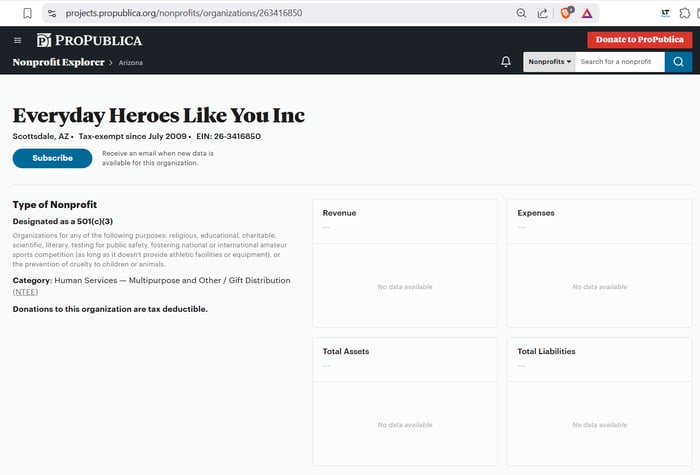Click the notification bell icon
700x475 pixels.
click(x=506, y=62)
